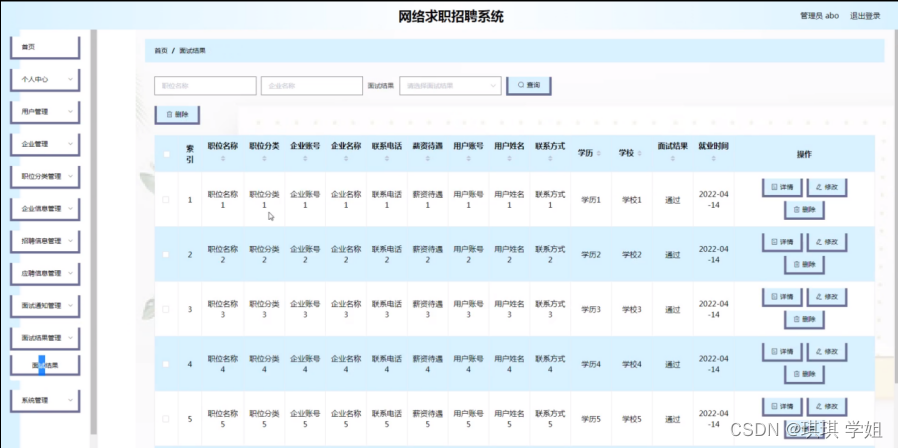Sort by 薪资待遇 column arrows
Screen dimensions: 898x448
(428, 159)
